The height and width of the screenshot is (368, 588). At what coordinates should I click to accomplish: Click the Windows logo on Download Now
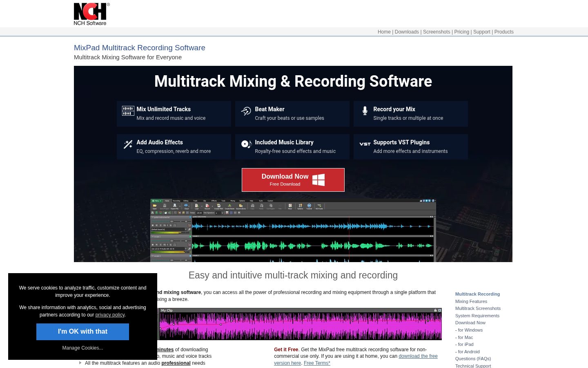pyautogui.click(x=318, y=180)
